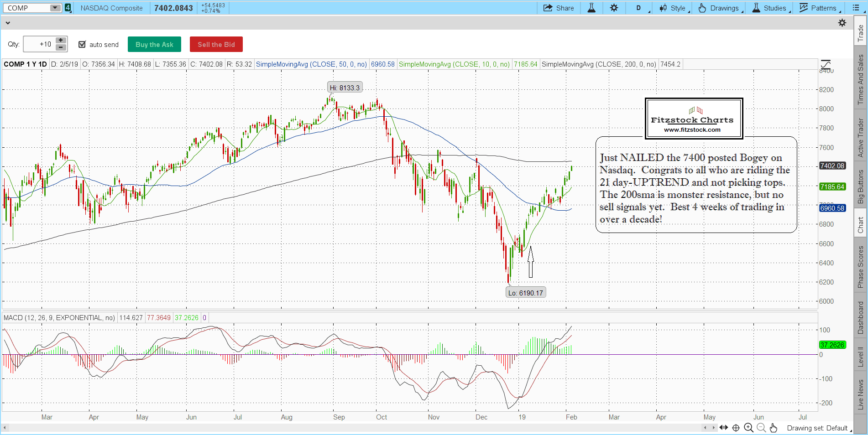Open chart settings gear in top toolbar
The height and width of the screenshot is (435, 868).
click(x=614, y=8)
